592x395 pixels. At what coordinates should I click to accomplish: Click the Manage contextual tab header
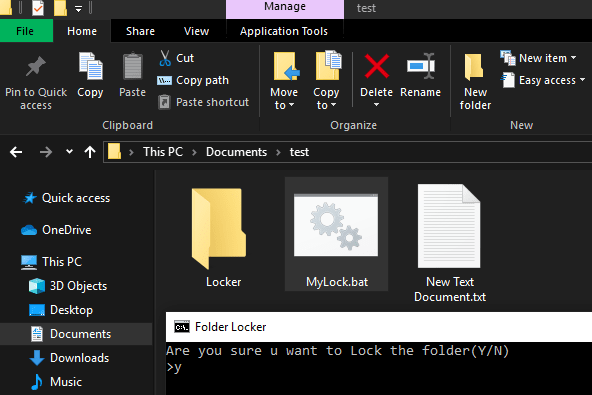285,8
